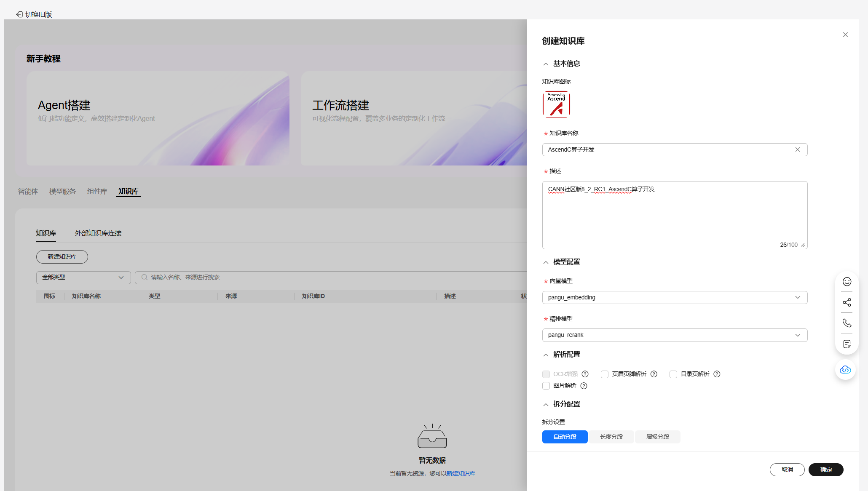Select the 长度分段 split option
This screenshot has width=868, height=491.
(611, 437)
